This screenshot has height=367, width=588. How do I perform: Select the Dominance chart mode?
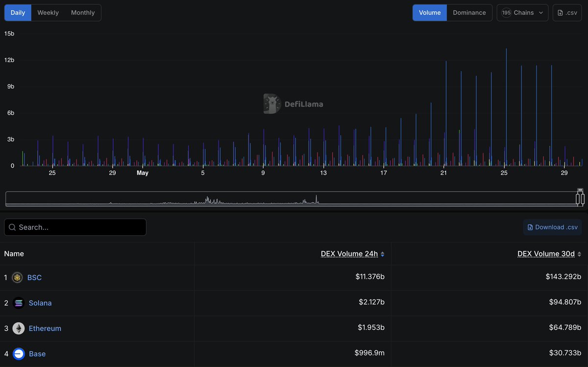tap(469, 13)
